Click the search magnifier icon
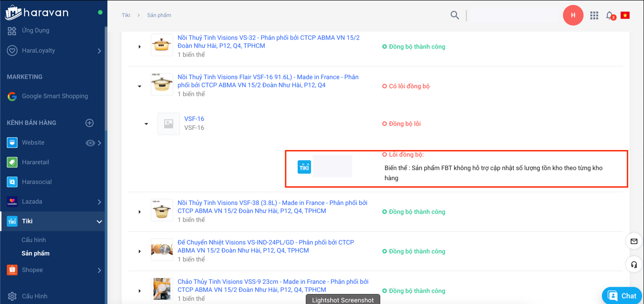 point(455,15)
